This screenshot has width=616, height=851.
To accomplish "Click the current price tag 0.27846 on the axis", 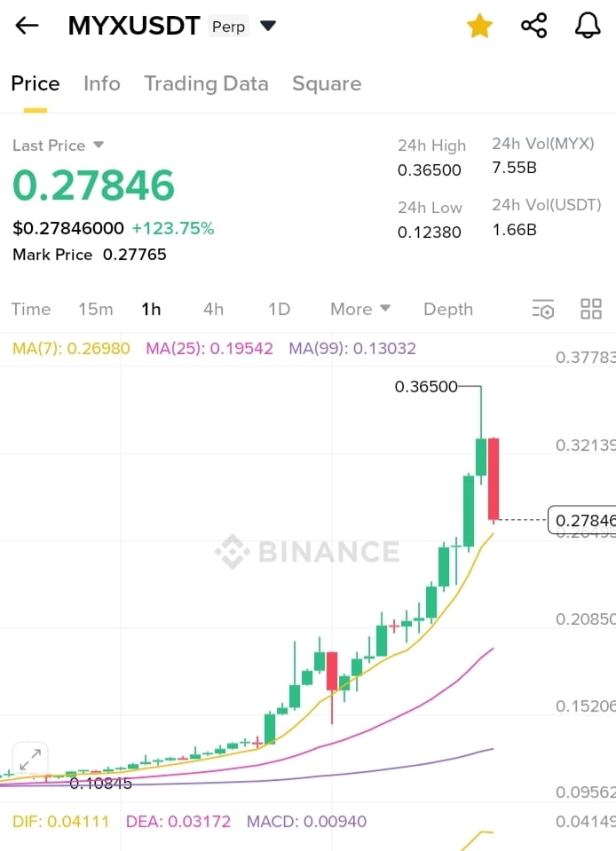I will pos(581,520).
